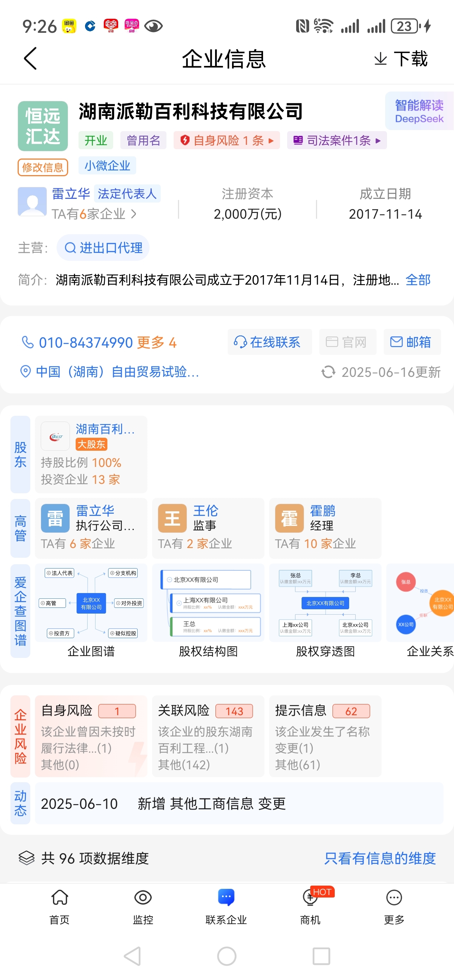Tap the 修改信息 button
454x980 pixels.
point(43,168)
